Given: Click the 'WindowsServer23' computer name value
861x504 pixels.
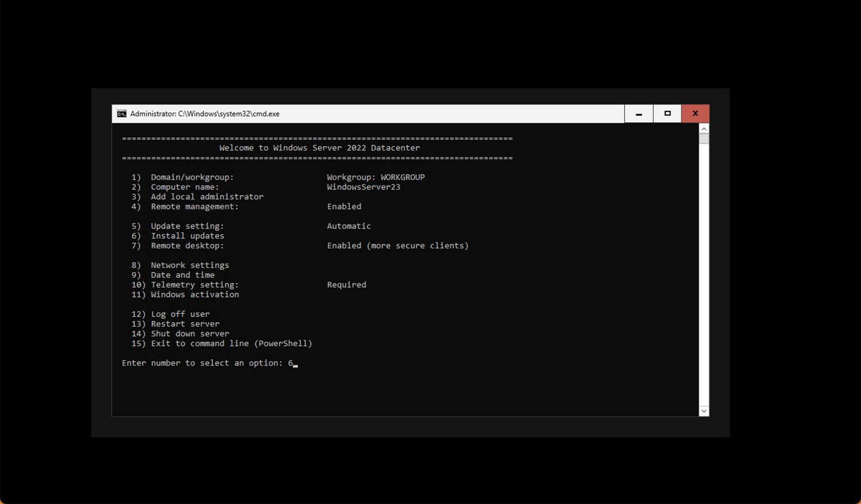Looking at the screenshot, I should click(x=364, y=187).
